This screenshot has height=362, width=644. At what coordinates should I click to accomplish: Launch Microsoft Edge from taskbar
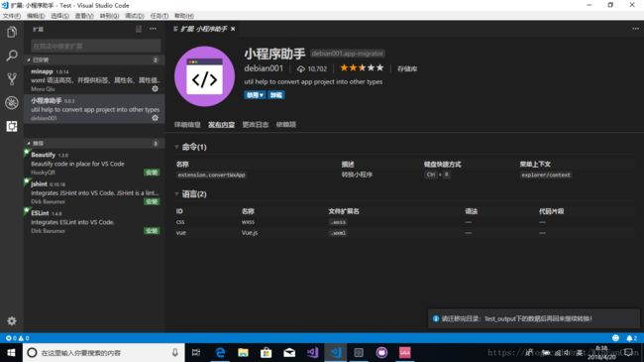tap(220, 352)
